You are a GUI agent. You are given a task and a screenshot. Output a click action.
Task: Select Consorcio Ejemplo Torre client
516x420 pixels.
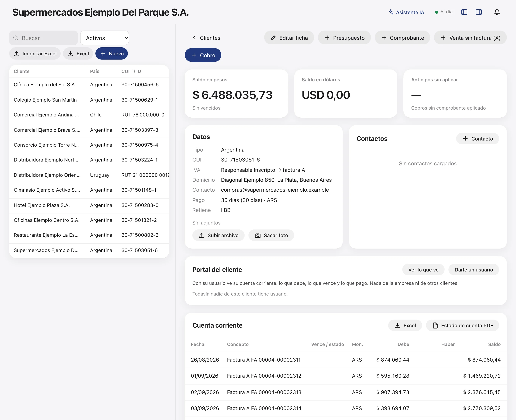tap(89, 145)
